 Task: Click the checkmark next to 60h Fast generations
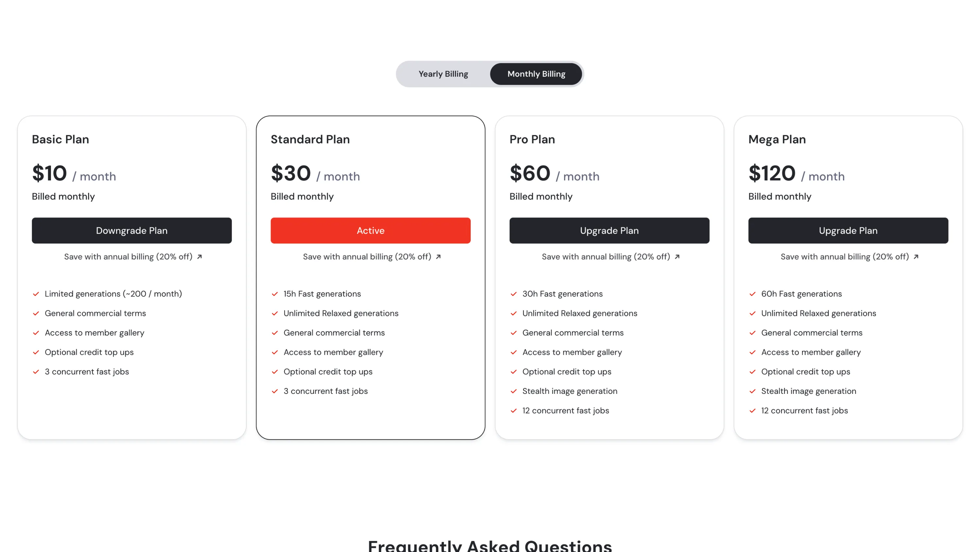[x=752, y=294]
